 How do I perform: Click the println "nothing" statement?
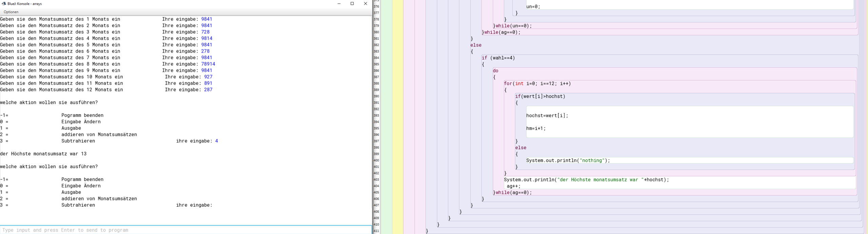[x=568, y=160]
